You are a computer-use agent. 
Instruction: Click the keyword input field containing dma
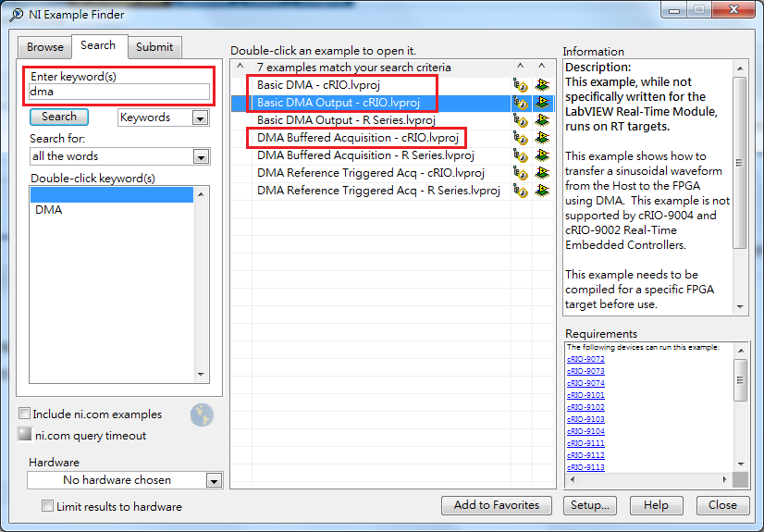pyautogui.click(x=119, y=92)
